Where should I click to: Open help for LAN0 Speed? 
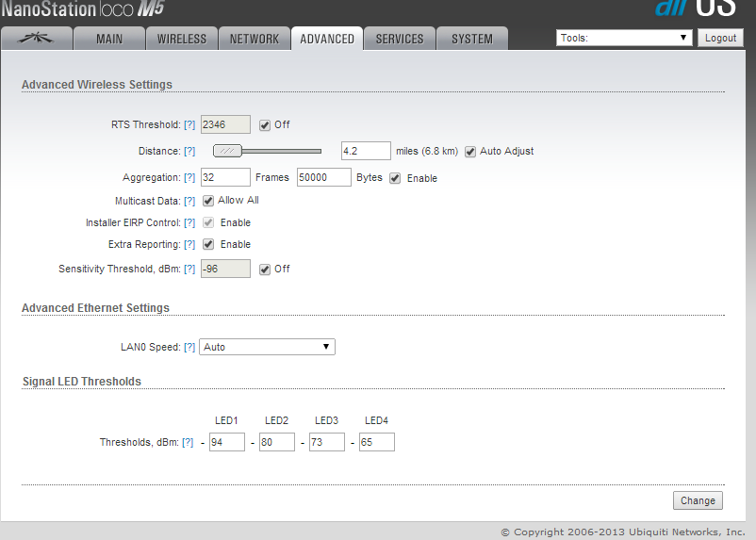(189, 347)
